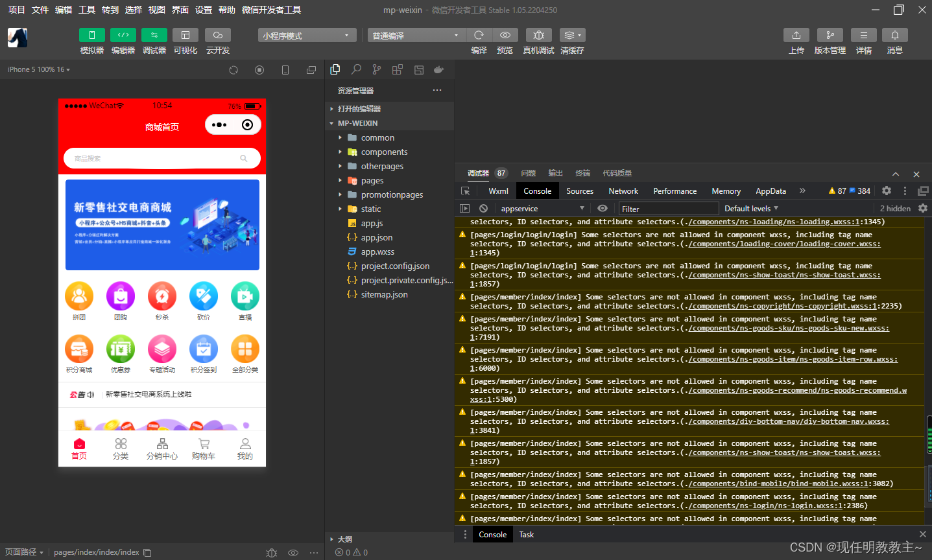Collapse the MP-WEIXIN project root

point(389,123)
